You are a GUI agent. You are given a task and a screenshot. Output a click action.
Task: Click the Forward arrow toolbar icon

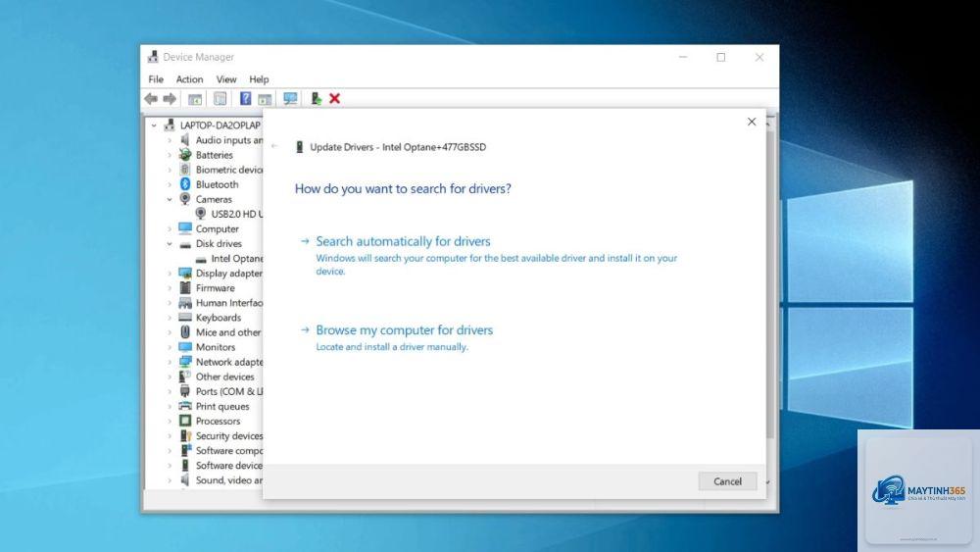pos(170,99)
